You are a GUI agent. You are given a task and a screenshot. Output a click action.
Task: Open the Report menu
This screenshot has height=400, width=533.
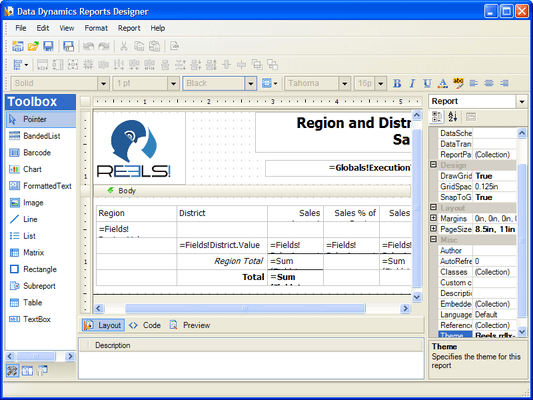click(x=129, y=28)
